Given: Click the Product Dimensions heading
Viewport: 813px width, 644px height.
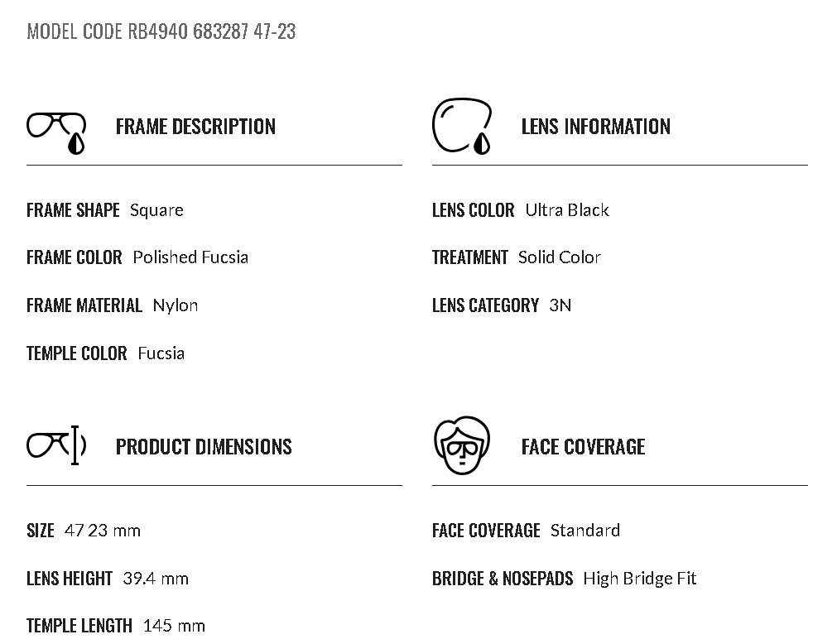Looking at the screenshot, I should pyautogui.click(x=204, y=447).
